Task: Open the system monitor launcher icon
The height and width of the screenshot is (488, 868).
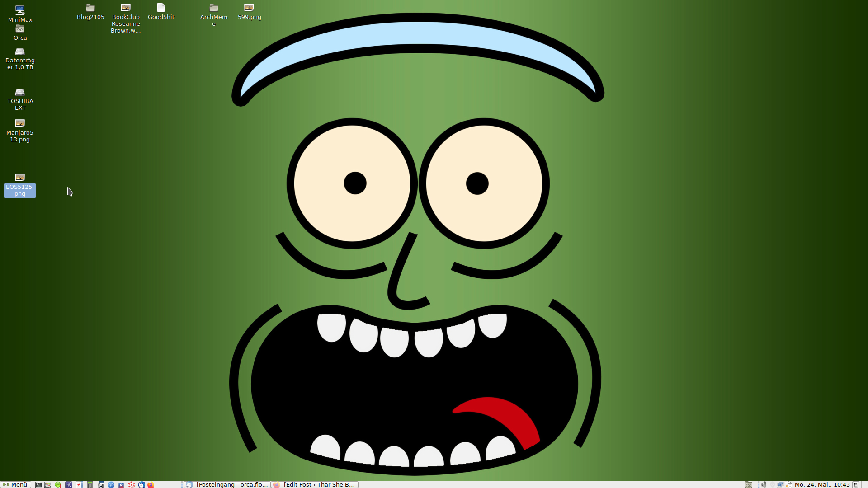Action: 47,484
